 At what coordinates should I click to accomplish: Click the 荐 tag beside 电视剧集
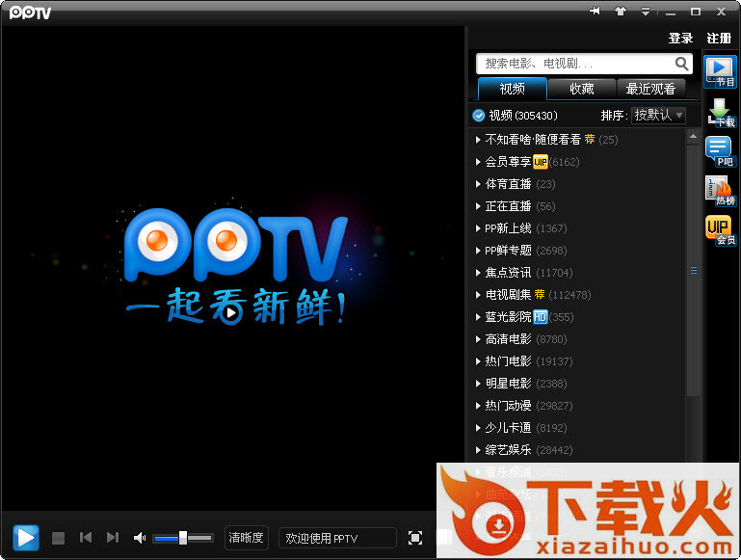(540, 294)
